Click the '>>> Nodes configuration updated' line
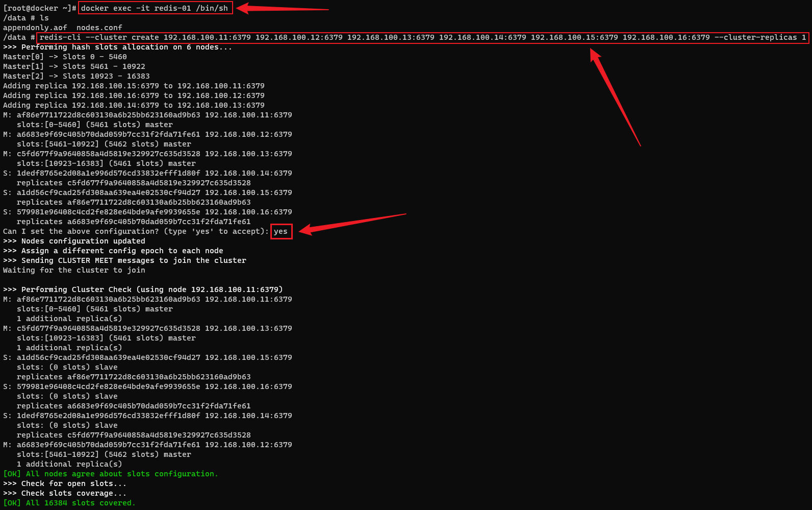 coord(74,241)
